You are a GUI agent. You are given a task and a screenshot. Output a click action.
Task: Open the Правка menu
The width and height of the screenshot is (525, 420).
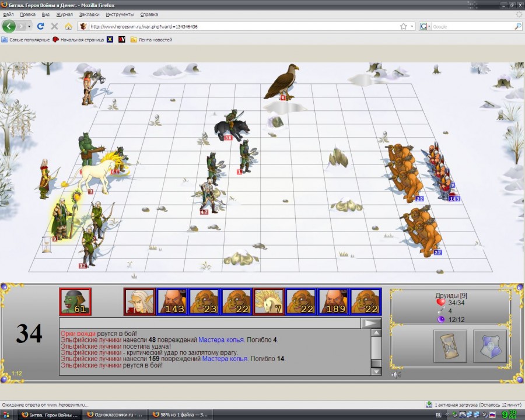click(x=27, y=15)
